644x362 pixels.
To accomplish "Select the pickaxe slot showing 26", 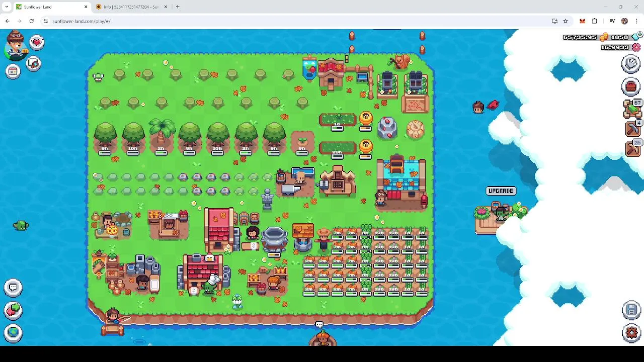I will pos(632,149).
